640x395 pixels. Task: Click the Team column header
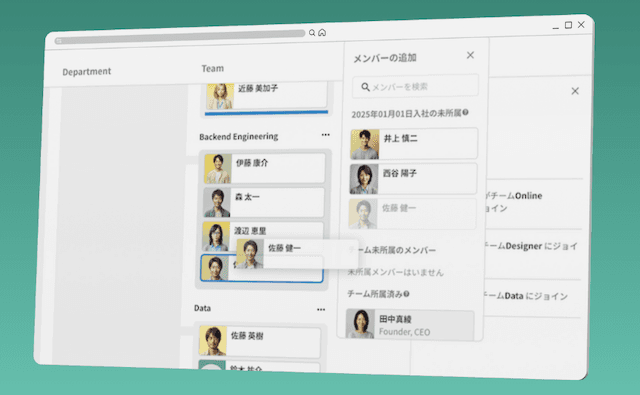(x=212, y=68)
